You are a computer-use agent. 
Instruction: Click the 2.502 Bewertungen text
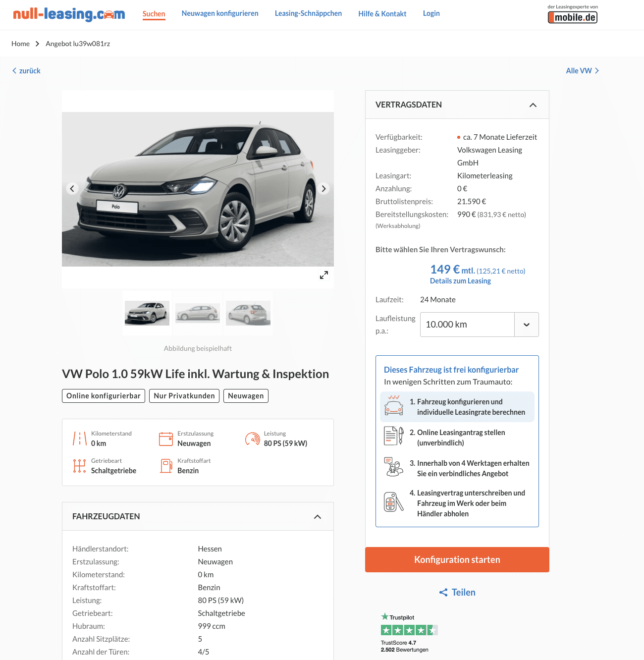(405, 650)
